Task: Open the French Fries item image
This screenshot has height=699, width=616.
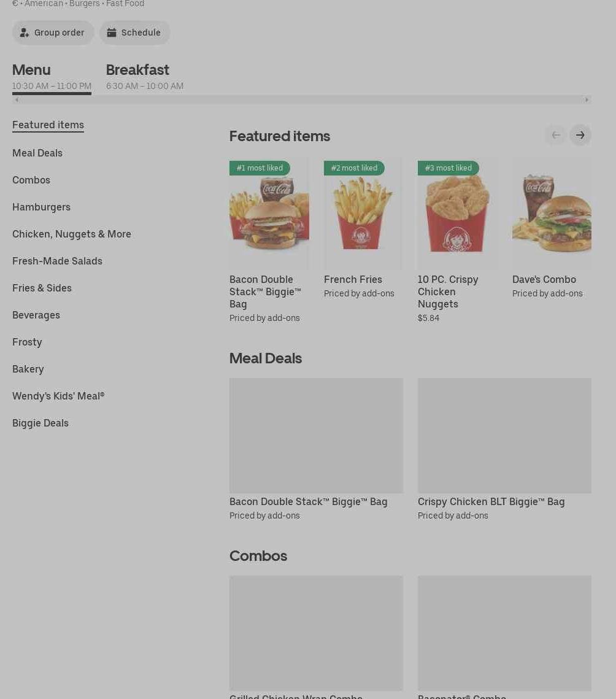Action: (x=363, y=212)
